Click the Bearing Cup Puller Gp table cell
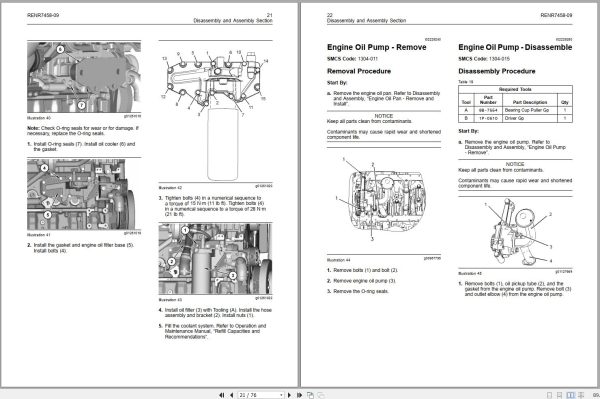Screen dimensions: 600x399 pos(530,110)
